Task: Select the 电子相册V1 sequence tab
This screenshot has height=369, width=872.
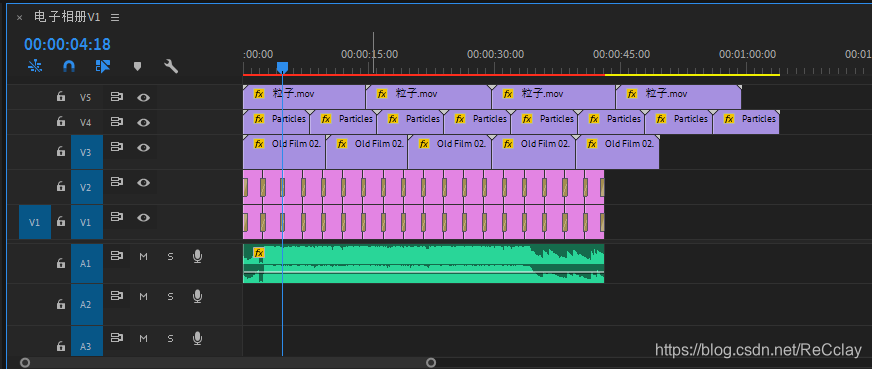Action: point(67,17)
